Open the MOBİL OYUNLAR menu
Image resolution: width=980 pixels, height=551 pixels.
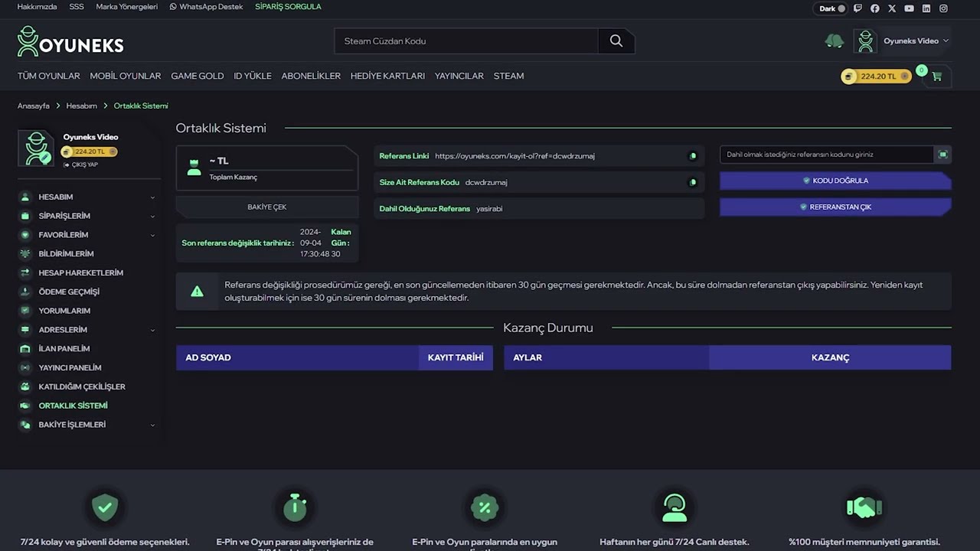[126, 76]
